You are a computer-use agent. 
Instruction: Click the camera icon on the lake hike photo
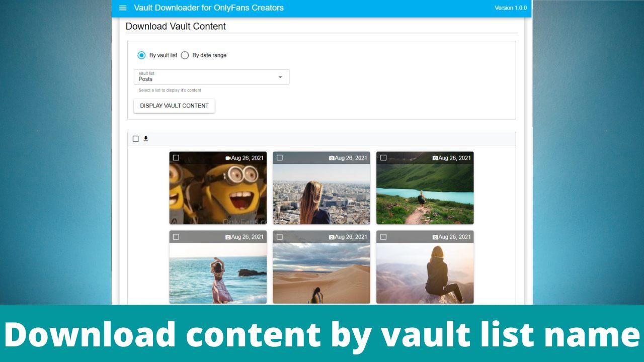[x=435, y=157]
